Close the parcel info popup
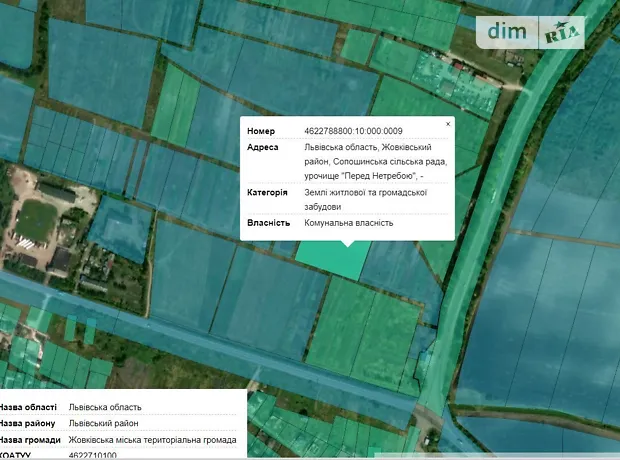Screen dimensions: 620x460 click(x=448, y=124)
